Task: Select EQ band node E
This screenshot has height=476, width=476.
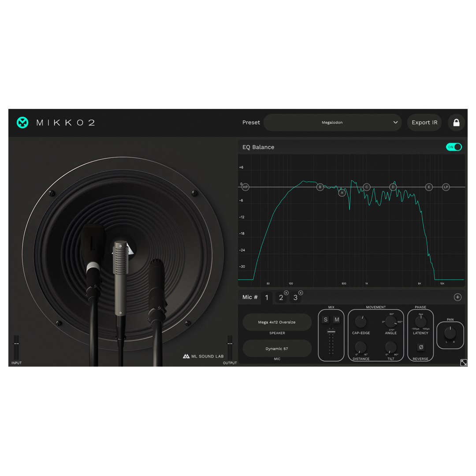Action: coord(429,187)
